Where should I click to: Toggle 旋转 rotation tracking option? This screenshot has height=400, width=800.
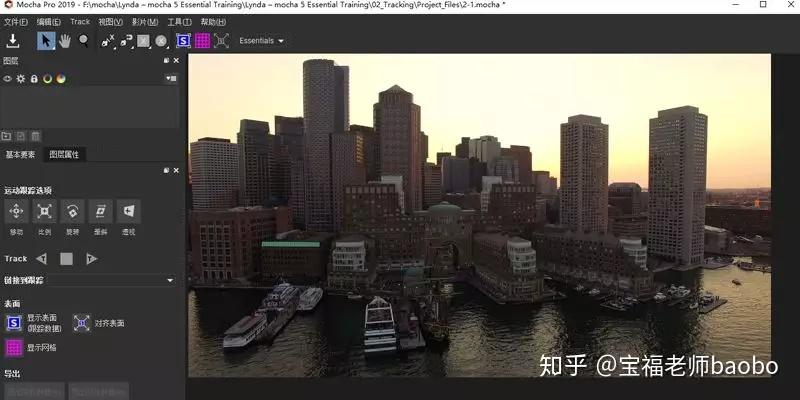[x=72, y=211]
